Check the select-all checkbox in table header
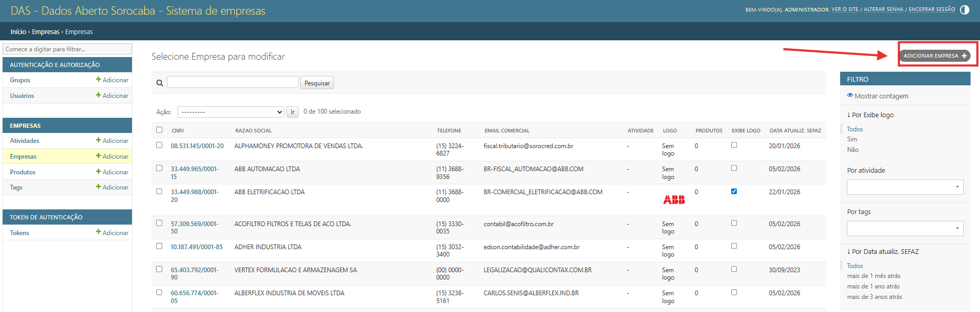Viewport: 980px width, 312px height. pos(159,130)
